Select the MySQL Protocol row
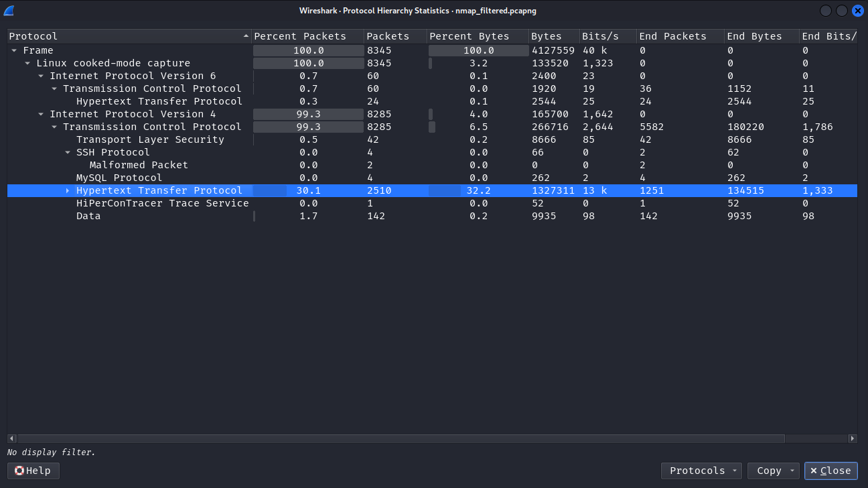 tap(119, 178)
